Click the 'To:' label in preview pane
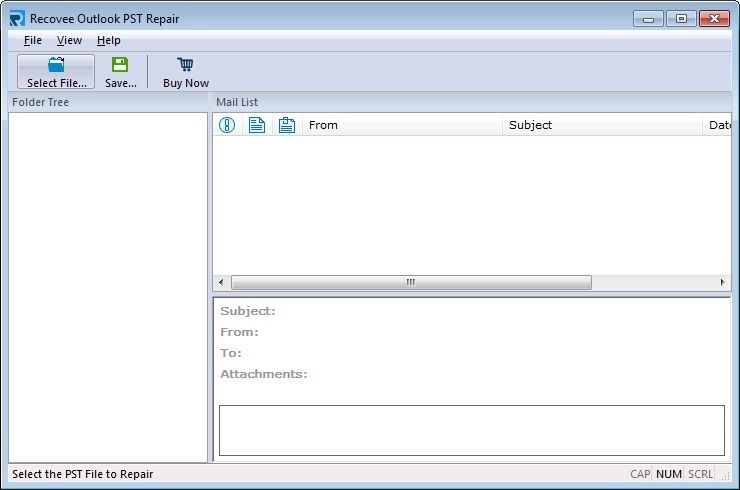The height and width of the screenshot is (490, 740). (x=231, y=353)
